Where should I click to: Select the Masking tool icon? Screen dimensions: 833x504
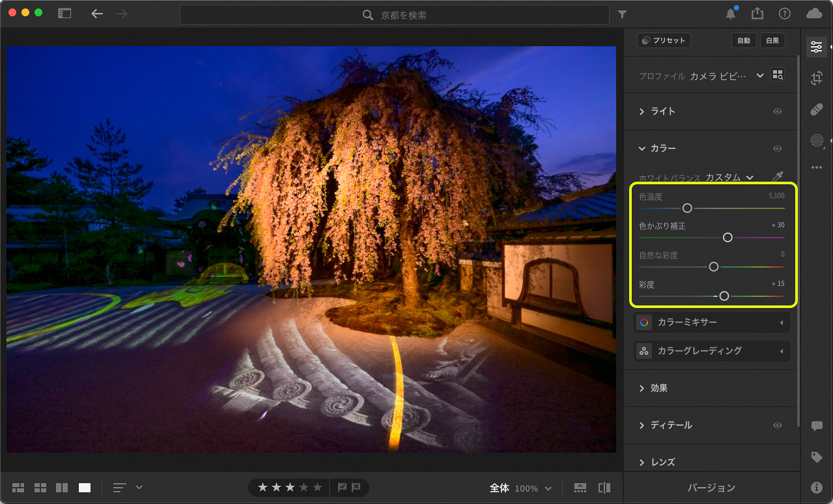[x=816, y=140]
